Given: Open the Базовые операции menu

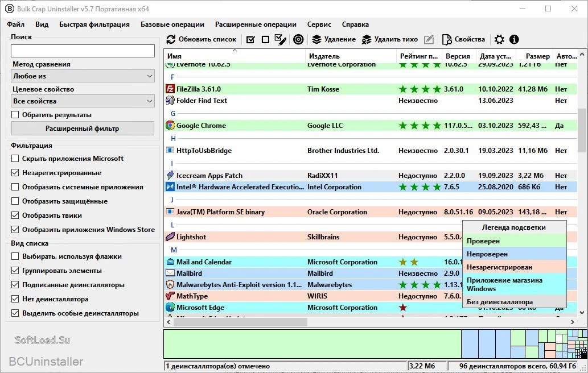Looking at the screenshot, I should (172, 24).
